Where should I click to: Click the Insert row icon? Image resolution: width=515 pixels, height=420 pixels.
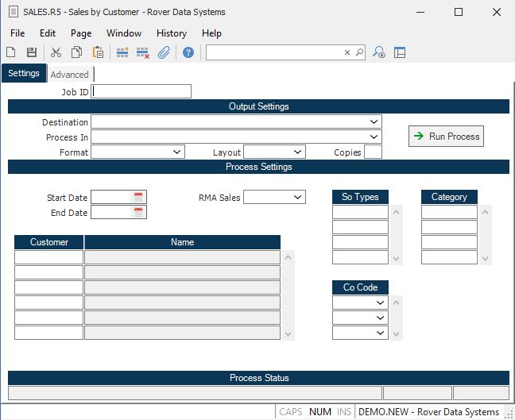point(122,52)
